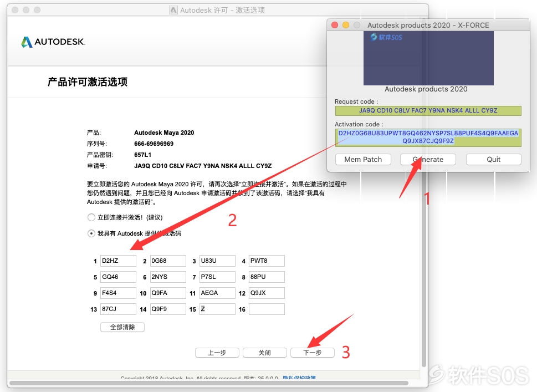Click activation field 14 containing Q9F9
Screen dimensions: 537x392
[168, 309]
